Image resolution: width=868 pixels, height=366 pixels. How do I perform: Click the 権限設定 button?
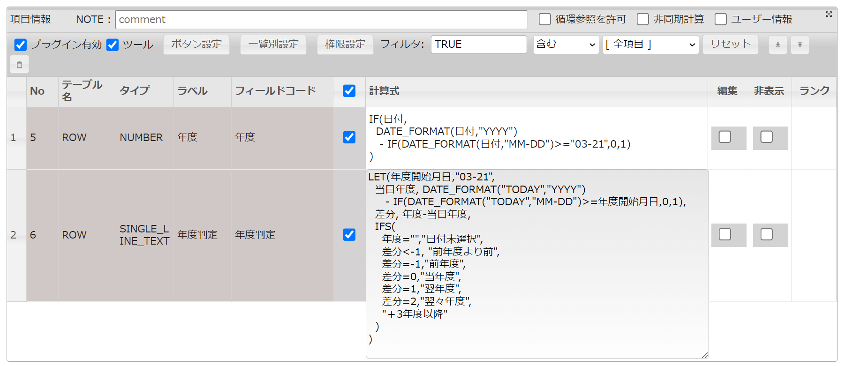pyautogui.click(x=345, y=45)
